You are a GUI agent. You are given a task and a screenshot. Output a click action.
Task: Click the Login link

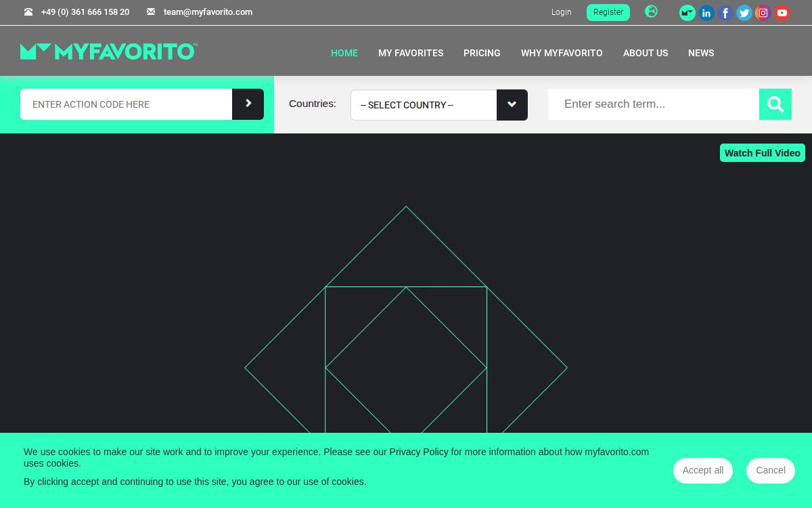561,12
